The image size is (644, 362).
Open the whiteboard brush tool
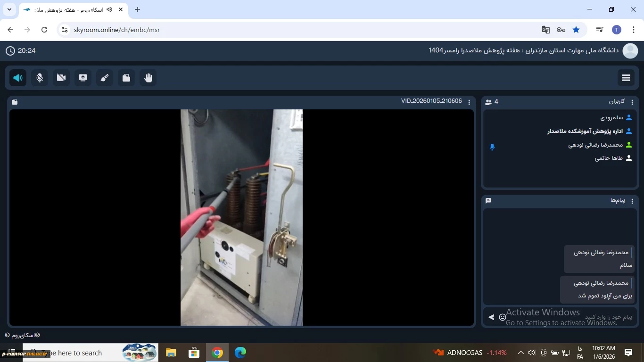click(x=105, y=78)
